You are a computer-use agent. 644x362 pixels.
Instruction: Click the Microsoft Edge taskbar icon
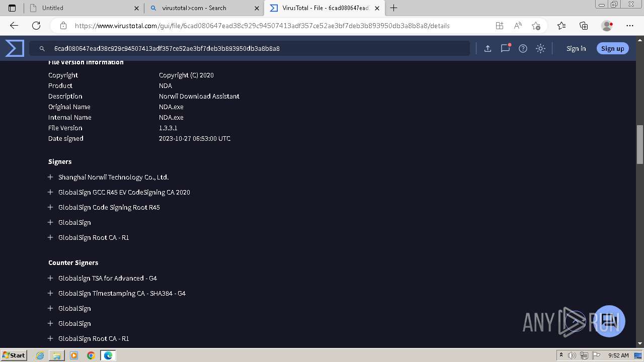tap(108, 355)
